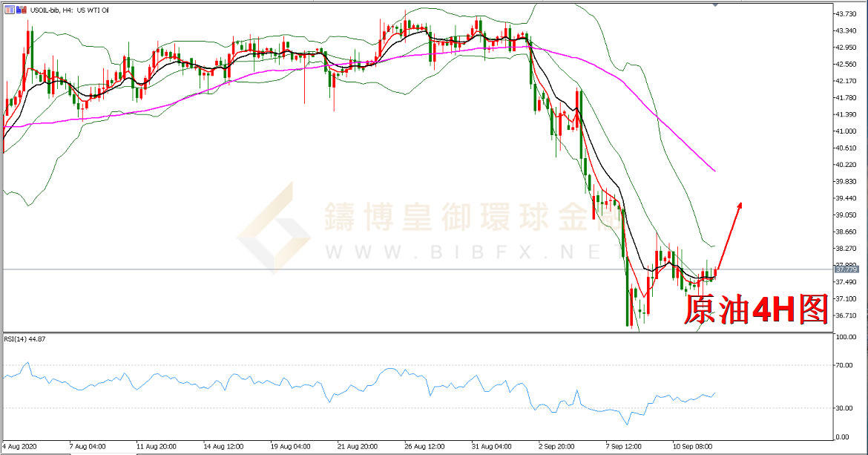Click the chart shift triangle marker at top
The height and width of the screenshot is (455, 868).
point(715,5)
